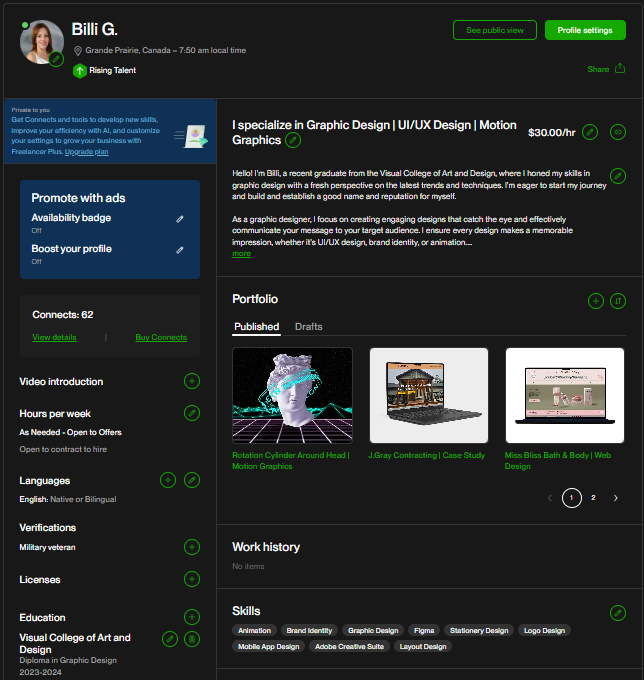Click the Adobe Creative Suite skill tag
This screenshot has width=644, height=680.
(x=350, y=647)
